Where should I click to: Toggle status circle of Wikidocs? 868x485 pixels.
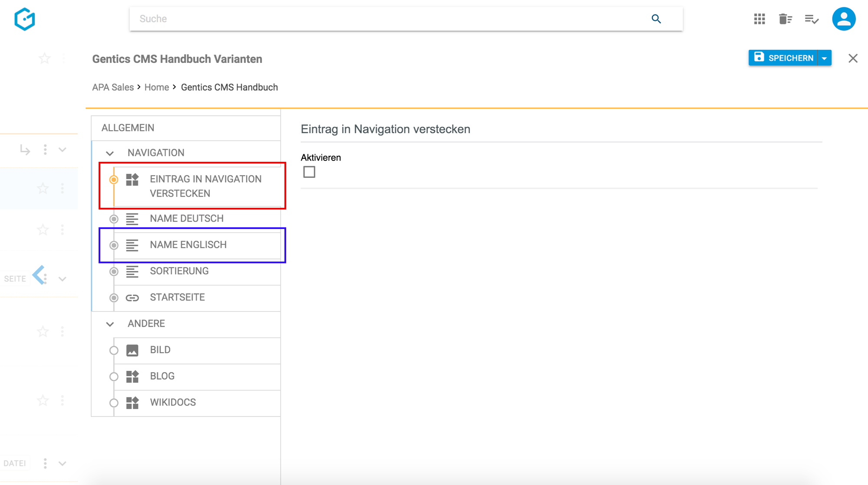pos(114,403)
